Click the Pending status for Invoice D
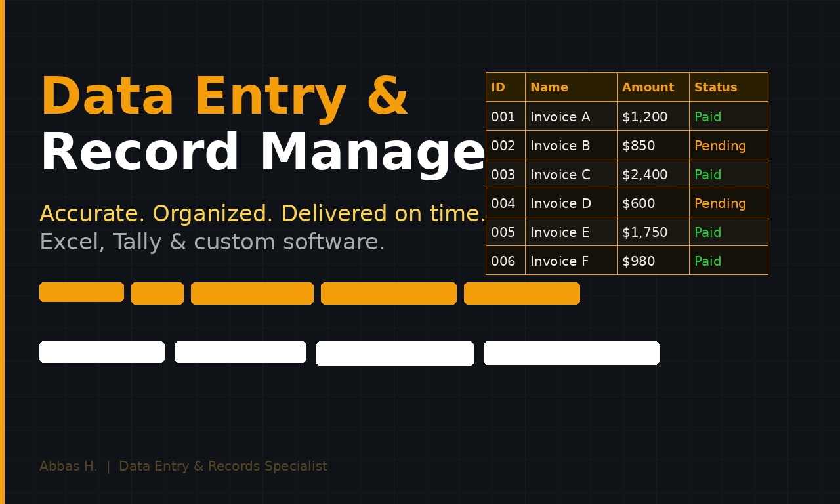 [720, 203]
